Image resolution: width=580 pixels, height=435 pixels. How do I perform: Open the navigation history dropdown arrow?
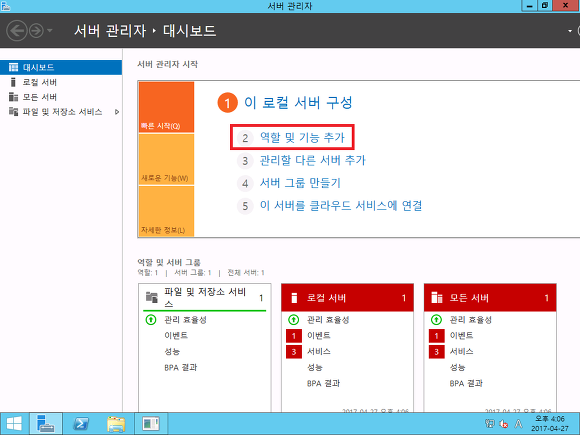[50, 30]
